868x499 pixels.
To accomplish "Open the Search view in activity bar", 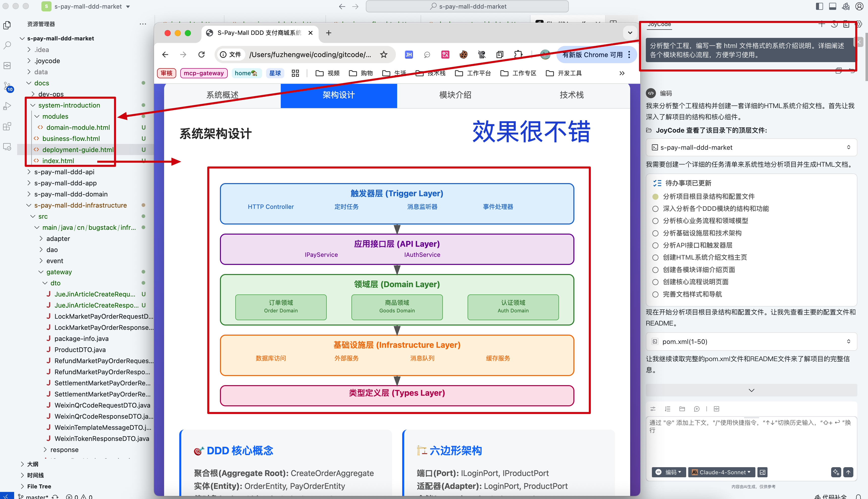I will point(7,45).
